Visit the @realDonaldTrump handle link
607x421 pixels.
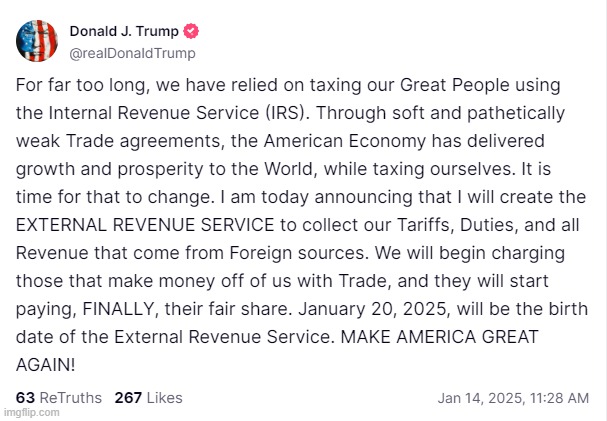coord(132,53)
